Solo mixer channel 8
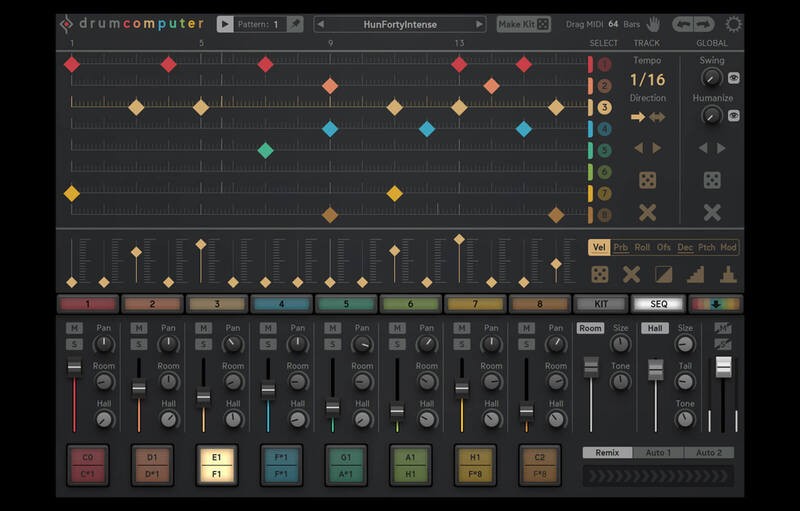Screen dimensions: 800x511 click(x=526, y=344)
